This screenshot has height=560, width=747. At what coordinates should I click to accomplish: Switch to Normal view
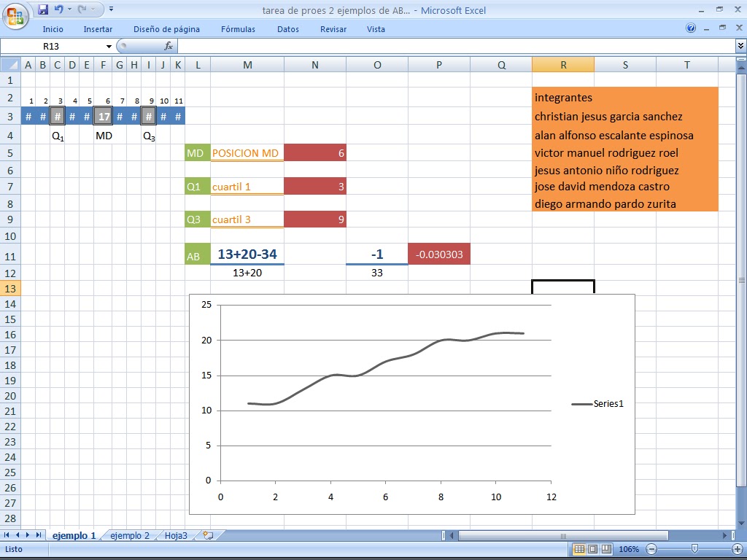[x=579, y=549]
